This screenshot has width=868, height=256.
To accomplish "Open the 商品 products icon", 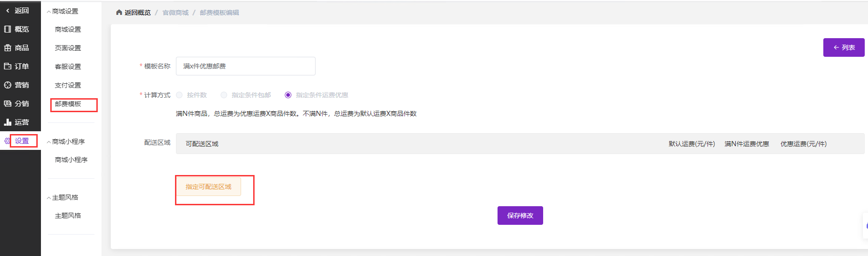I will tap(7, 48).
